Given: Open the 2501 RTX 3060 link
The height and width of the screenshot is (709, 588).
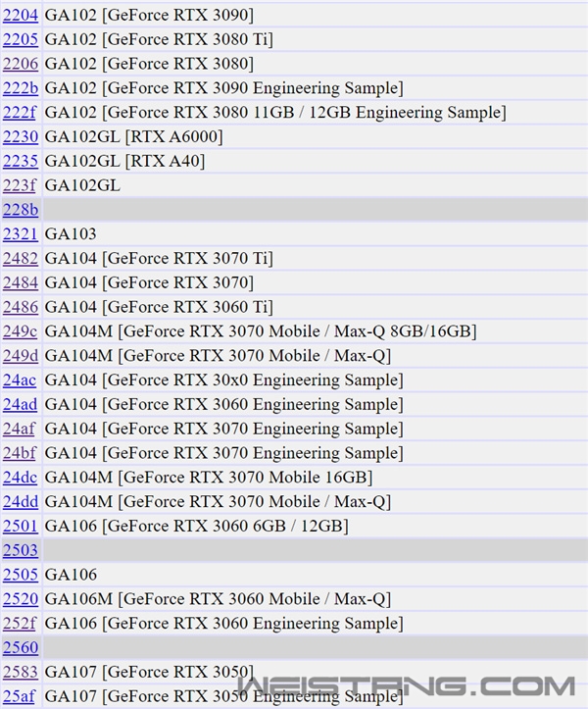Looking at the screenshot, I should 20,526.
